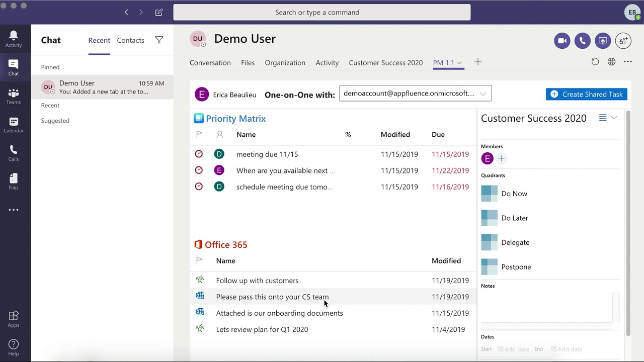
Task: Click the Do Now quadrant color swatch
Action: tap(489, 194)
